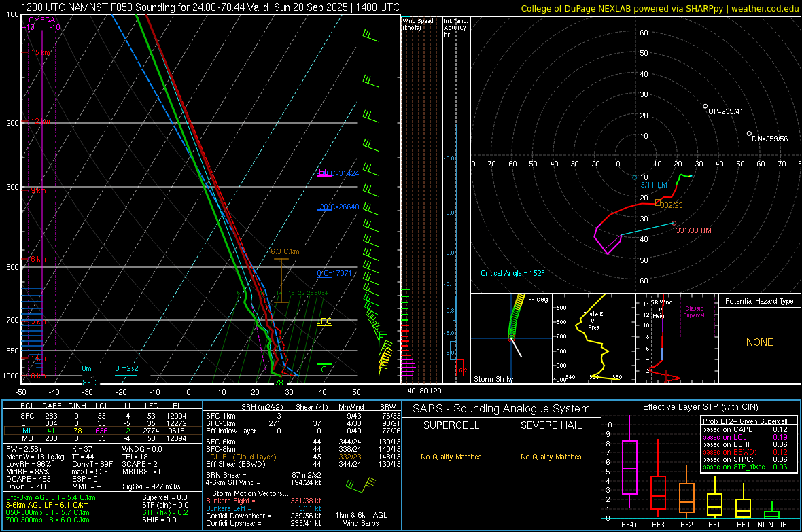Click the PW = 2.56in value
Image resolution: width=802 pixels, height=532 pixels.
[25, 449]
